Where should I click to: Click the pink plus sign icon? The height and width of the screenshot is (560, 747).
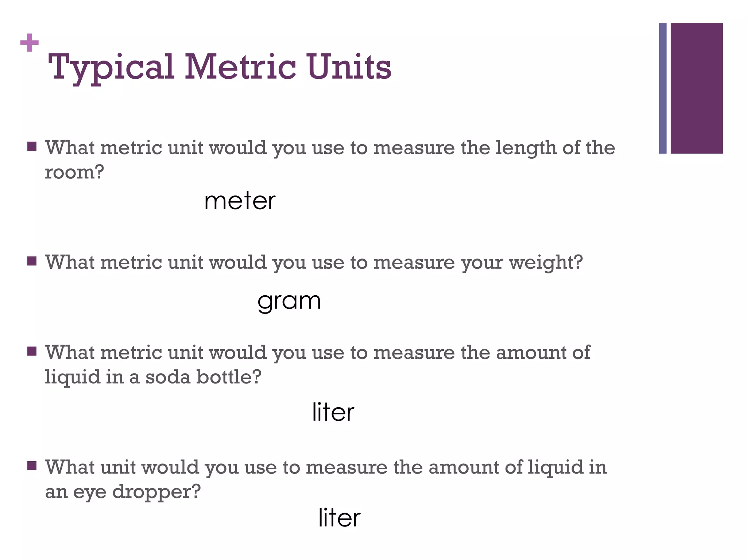30,43
